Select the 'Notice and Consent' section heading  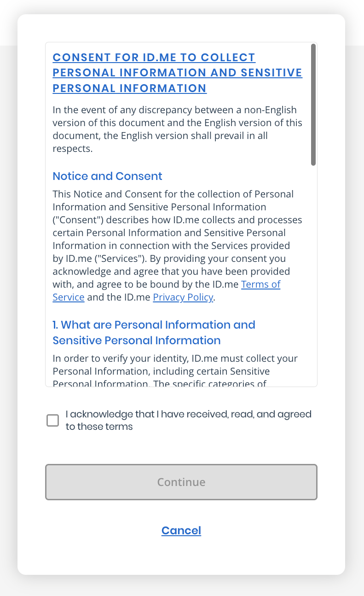coord(107,176)
